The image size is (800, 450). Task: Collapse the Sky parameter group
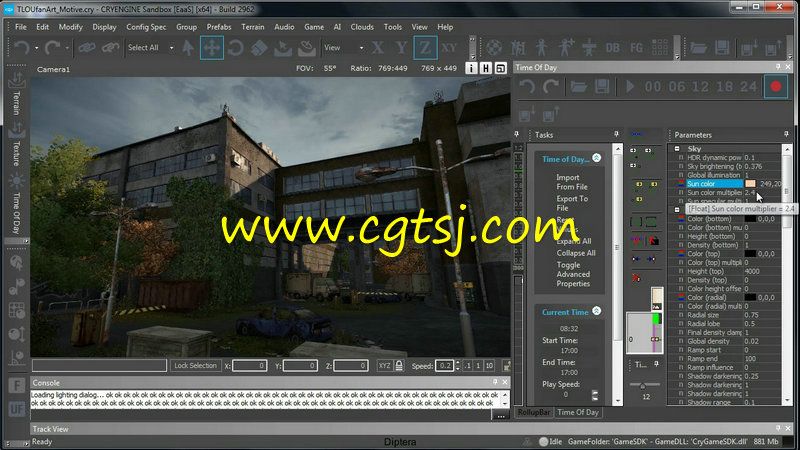tap(677, 149)
